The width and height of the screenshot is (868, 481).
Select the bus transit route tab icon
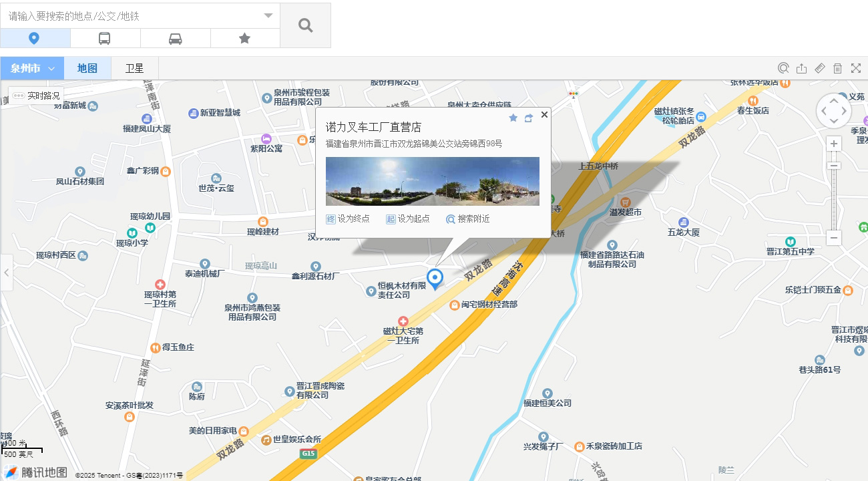tap(105, 39)
